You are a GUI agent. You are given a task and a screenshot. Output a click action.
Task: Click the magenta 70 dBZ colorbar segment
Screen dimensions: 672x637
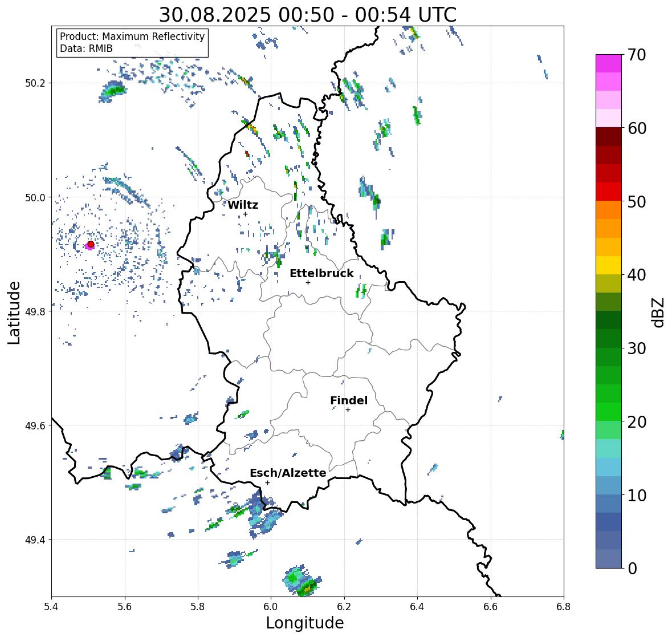pyautogui.click(x=609, y=63)
